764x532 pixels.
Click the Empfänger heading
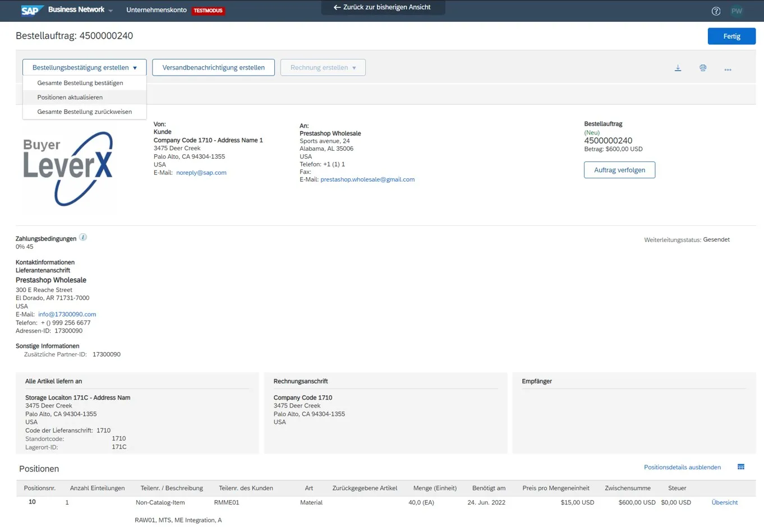pos(537,381)
